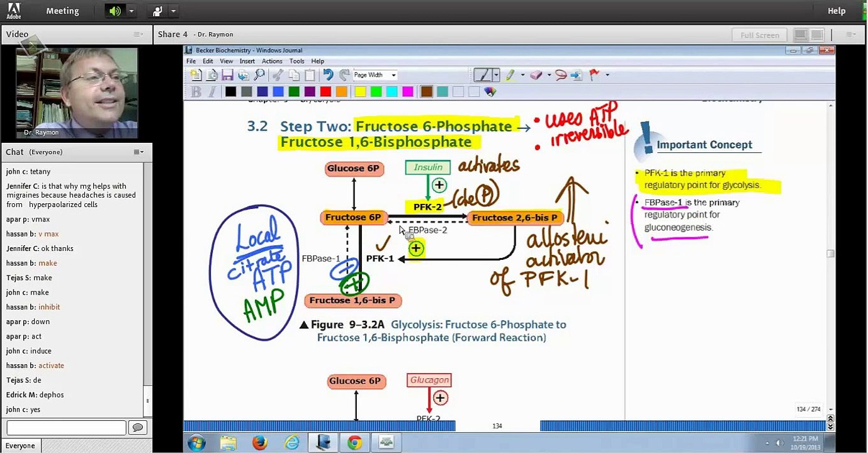Click the grey Redo arrow
This screenshot has width=868, height=453.
344,75
